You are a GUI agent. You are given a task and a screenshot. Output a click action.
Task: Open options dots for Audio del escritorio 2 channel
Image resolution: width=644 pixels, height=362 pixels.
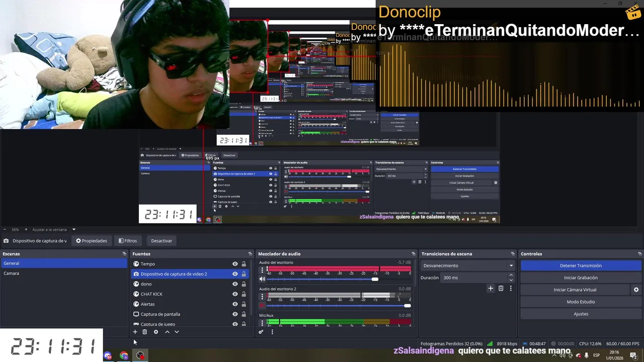click(262, 297)
